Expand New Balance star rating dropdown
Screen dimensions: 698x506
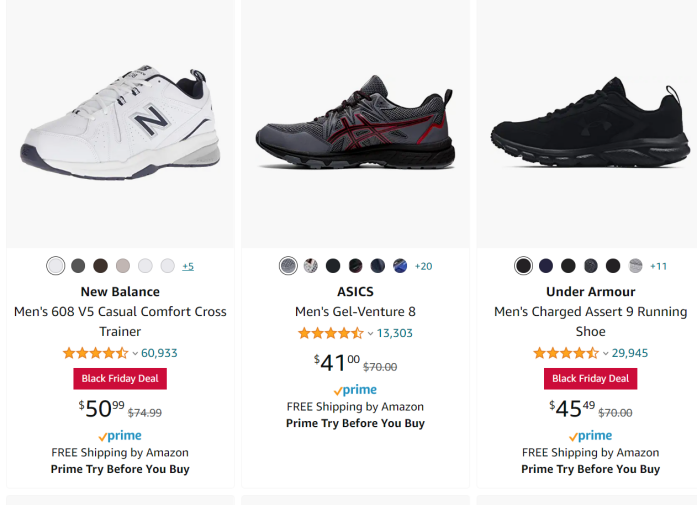tap(135, 353)
